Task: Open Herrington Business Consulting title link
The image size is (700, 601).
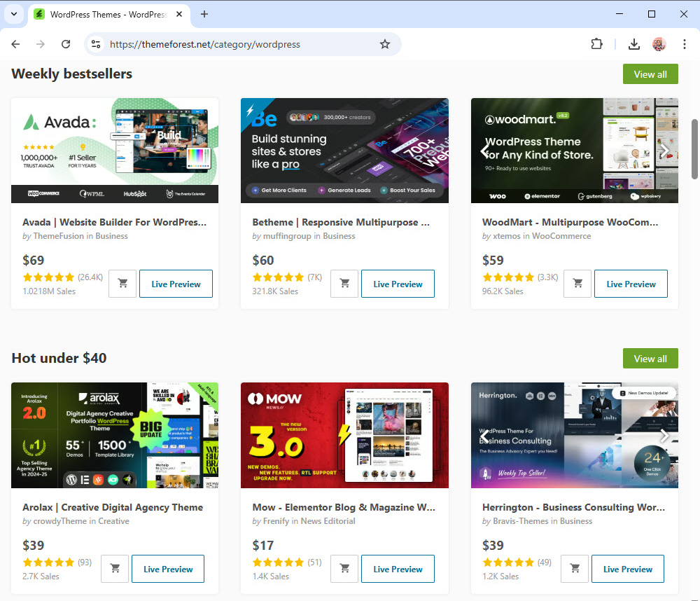Action: [x=574, y=507]
